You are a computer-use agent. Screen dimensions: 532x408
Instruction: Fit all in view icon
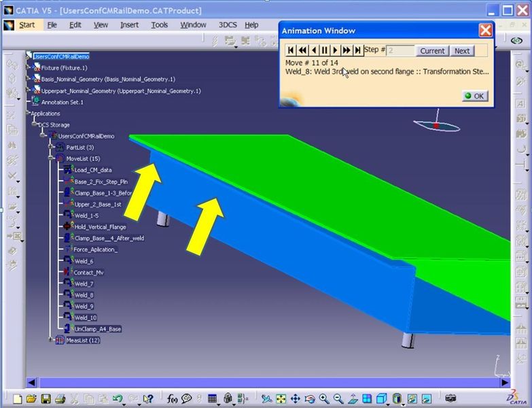pos(281,398)
